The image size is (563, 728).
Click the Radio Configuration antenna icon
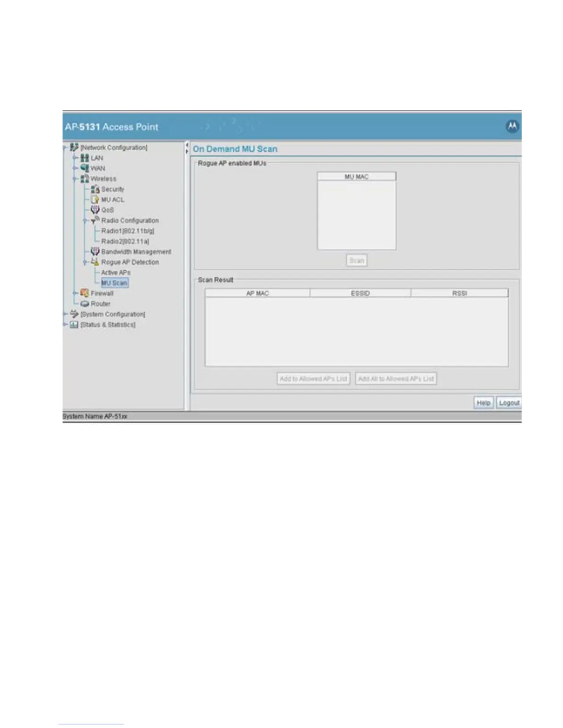pos(95,220)
